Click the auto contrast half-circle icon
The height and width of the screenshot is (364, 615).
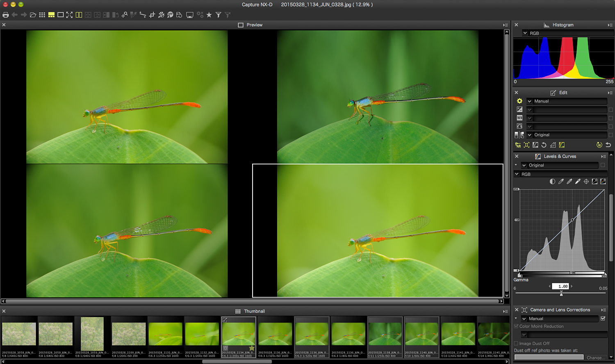(x=552, y=182)
